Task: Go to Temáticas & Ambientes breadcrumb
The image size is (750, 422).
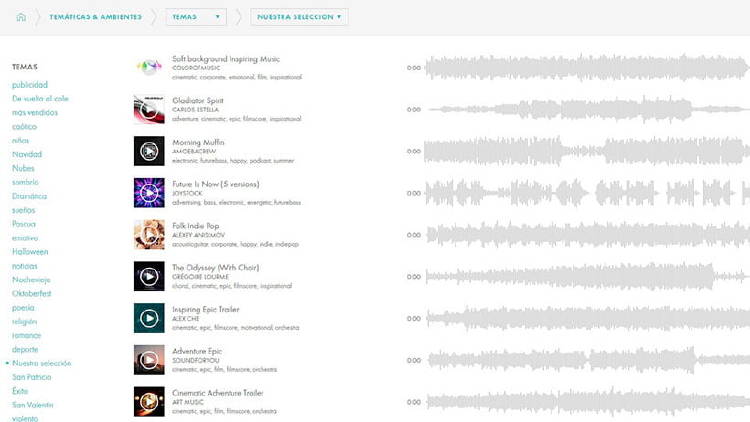Action: [94, 17]
